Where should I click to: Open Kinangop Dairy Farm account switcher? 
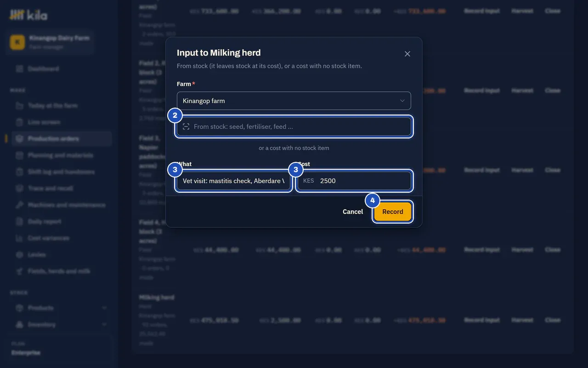tap(50, 42)
